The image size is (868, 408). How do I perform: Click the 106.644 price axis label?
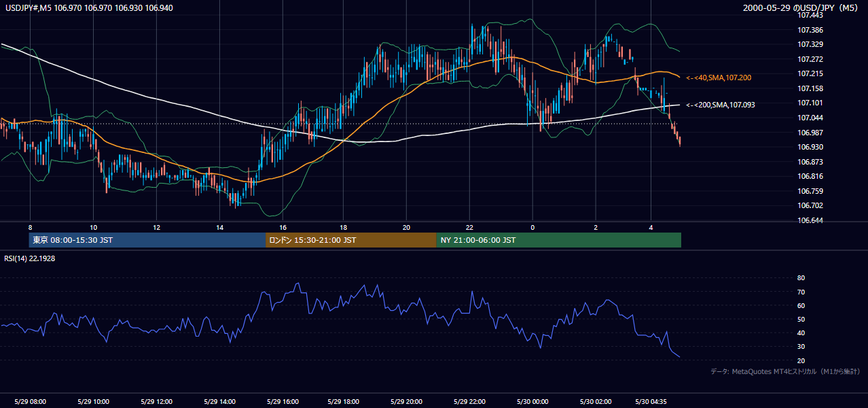coord(811,220)
